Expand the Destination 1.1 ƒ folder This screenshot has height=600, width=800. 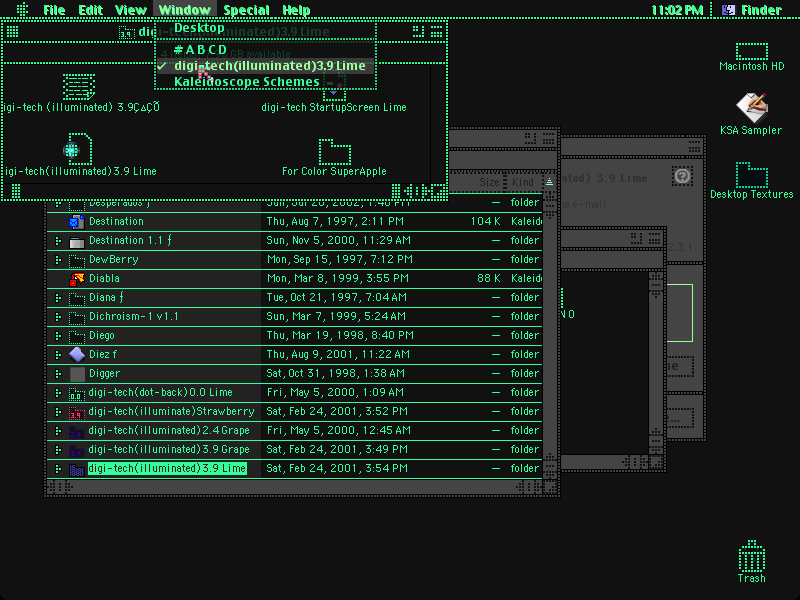tap(58, 241)
